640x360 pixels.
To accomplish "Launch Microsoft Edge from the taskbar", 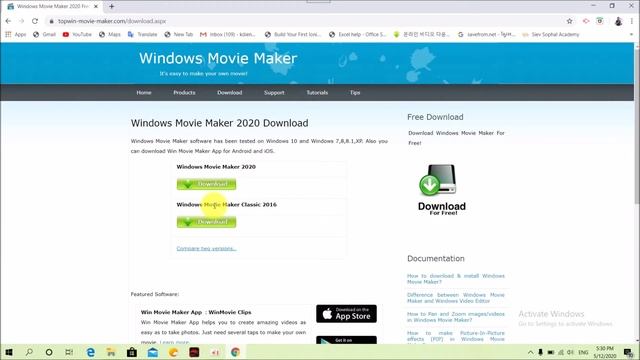I will click(x=91, y=352).
